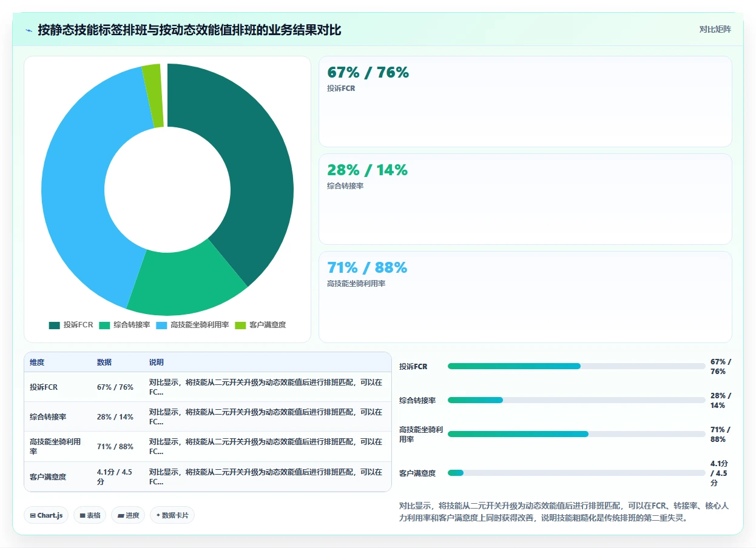Click the 表格 tag chip
Image resolution: width=756 pixels, height=548 pixels.
(90, 515)
